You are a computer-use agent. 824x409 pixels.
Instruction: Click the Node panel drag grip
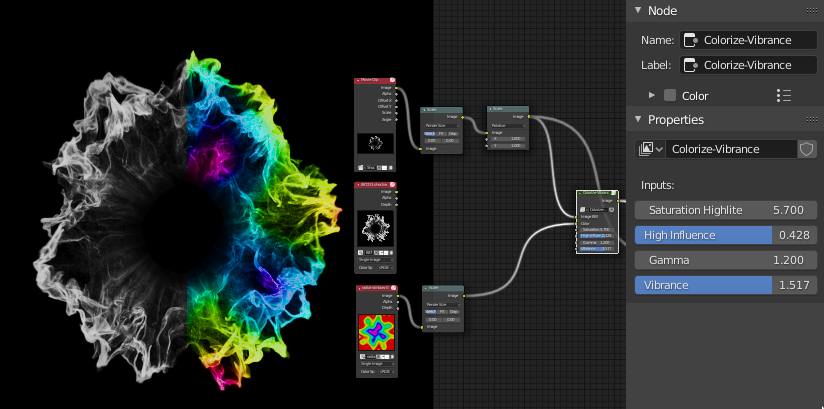pos(810,10)
